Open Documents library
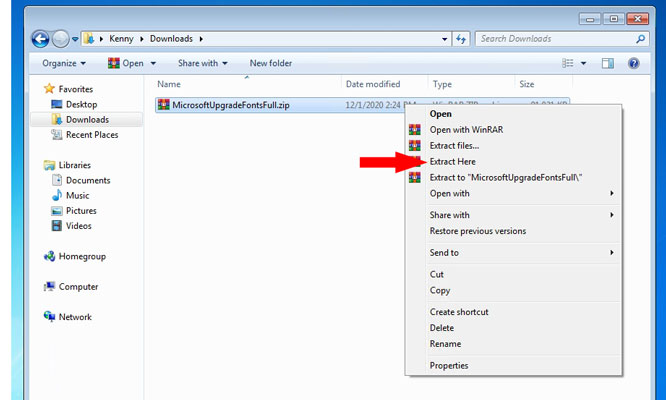This screenshot has width=666, height=400. coord(88,180)
